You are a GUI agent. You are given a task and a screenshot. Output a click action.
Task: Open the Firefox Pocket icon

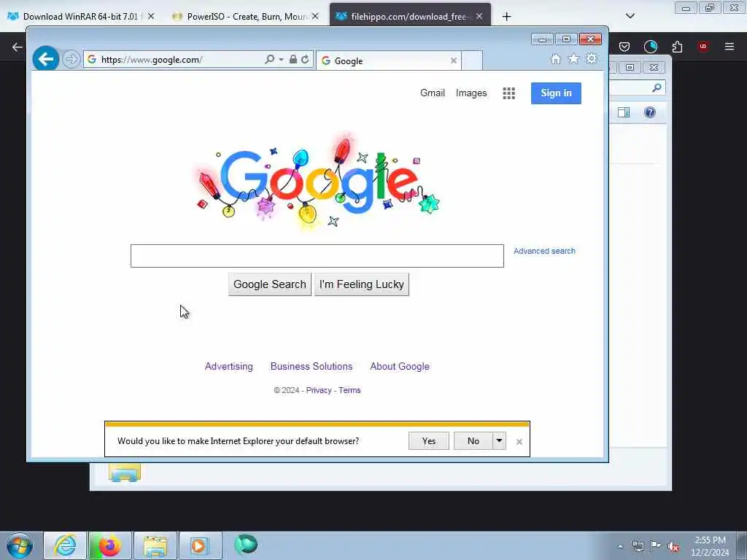pyautogui.click(x=624, y=47)
